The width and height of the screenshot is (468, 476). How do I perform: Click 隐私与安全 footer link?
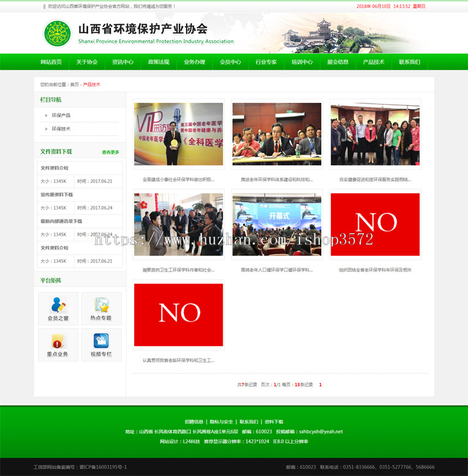(221, 422)
